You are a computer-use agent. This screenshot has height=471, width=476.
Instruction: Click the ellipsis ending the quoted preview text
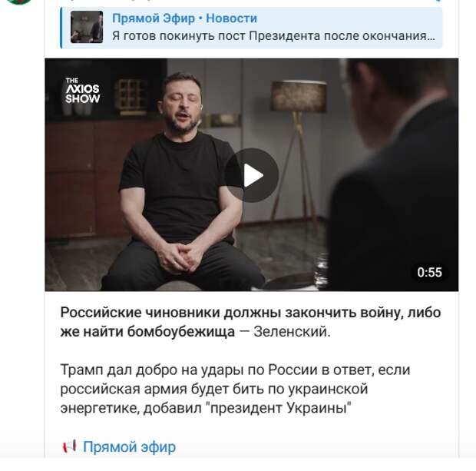pyautogui.click(x=431, y=37)
